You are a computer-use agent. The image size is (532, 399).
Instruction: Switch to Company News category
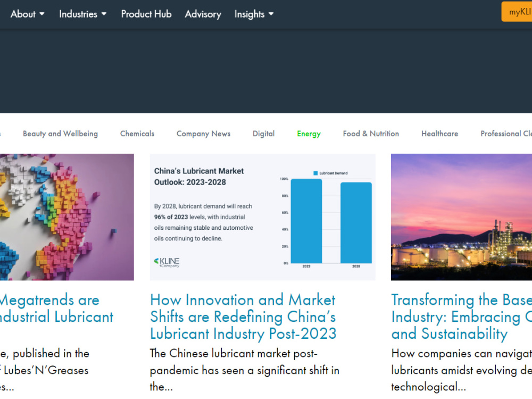[203, 134]
